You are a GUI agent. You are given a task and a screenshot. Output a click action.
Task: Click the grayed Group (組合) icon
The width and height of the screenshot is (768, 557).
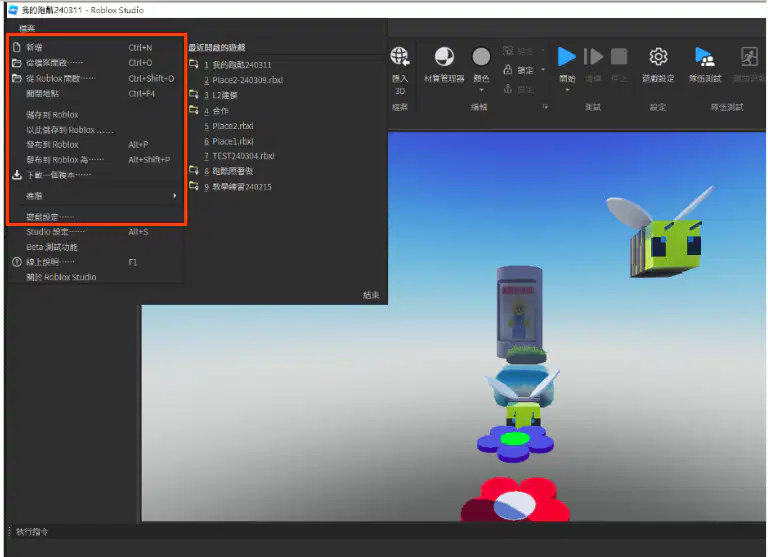click(x=508, y=50)
